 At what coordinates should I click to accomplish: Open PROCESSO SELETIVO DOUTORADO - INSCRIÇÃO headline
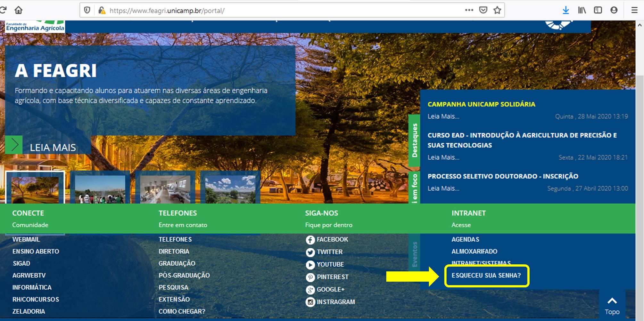tap(503, 176)
